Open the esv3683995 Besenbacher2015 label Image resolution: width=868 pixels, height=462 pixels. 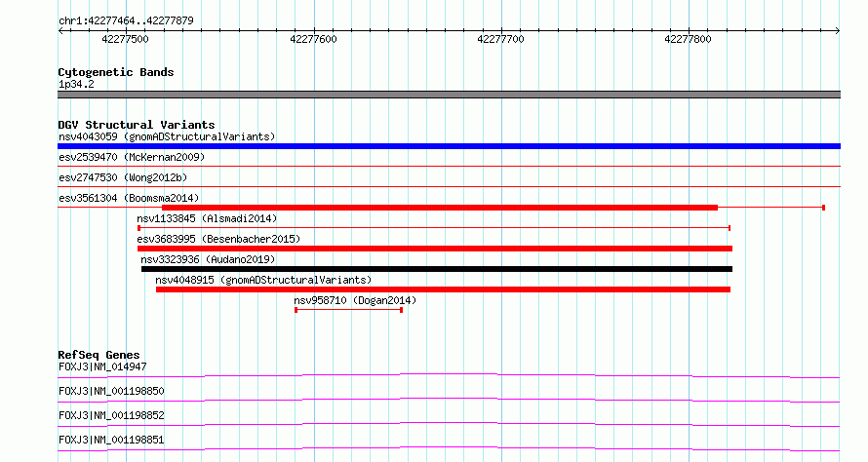[218, 239]
